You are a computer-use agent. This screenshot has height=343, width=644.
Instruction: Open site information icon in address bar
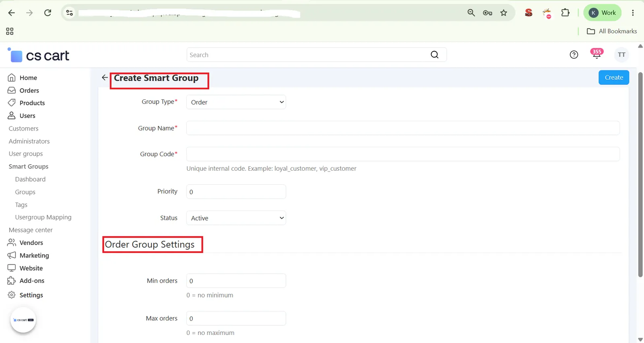[70, 13]
